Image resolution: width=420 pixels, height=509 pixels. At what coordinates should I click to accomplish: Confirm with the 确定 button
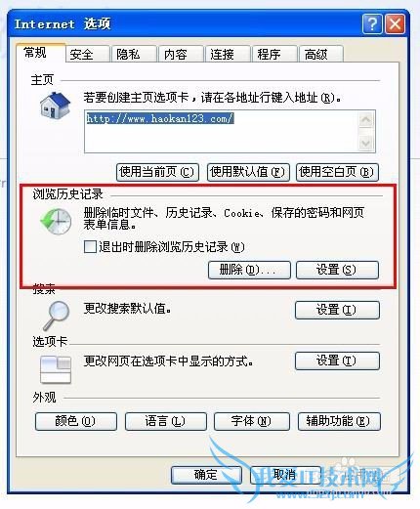[206, 475]
